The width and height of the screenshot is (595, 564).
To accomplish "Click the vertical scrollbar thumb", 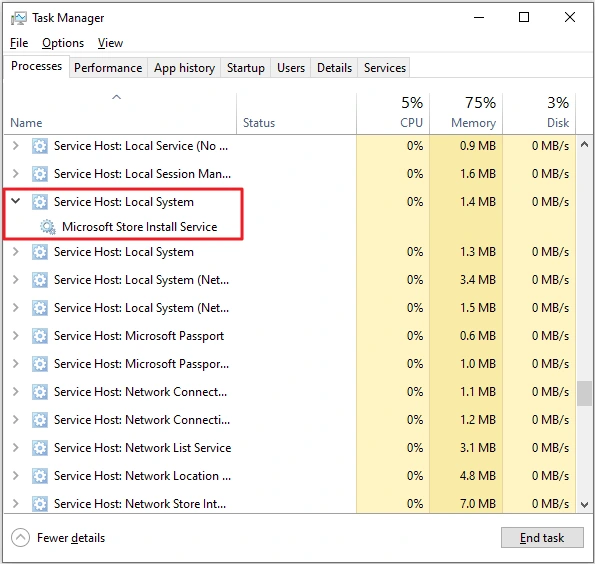I will click(584, 394).
